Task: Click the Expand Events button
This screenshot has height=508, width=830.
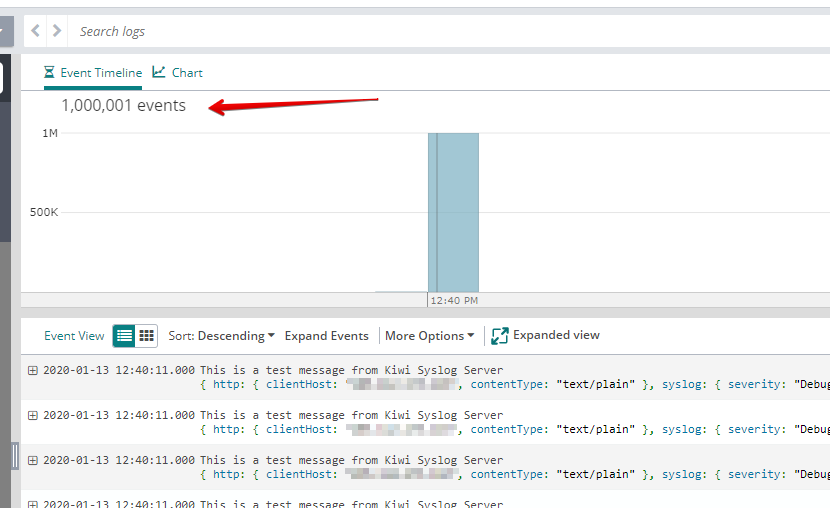Action: (326, 336)
